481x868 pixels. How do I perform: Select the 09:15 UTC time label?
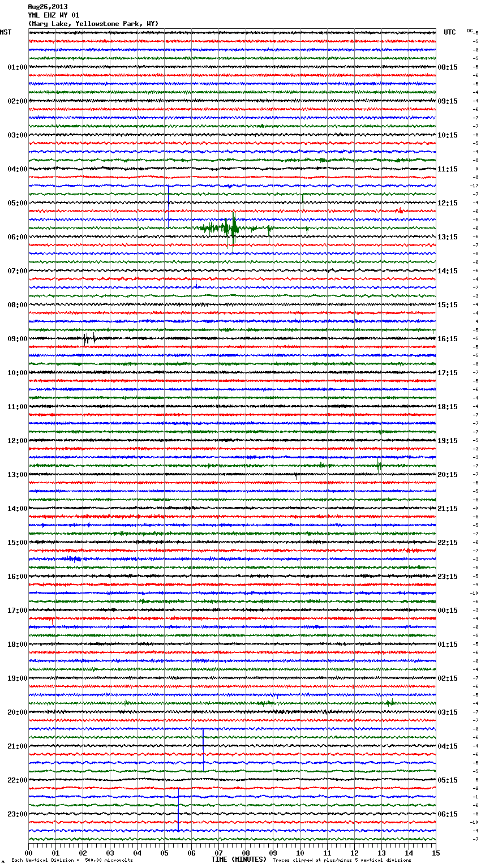pyautogui.click(x=448, y=101)
